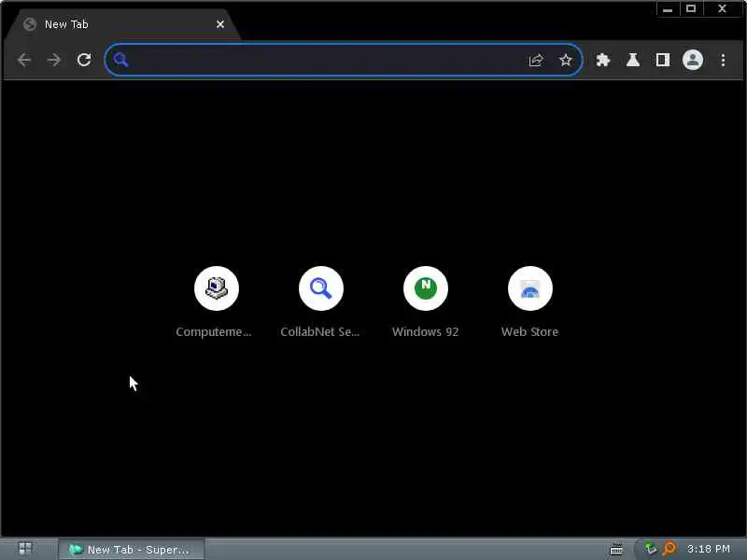Screen dimensions: 747x560
Task: Open the Windows 92 shortcut icon
Action: [426, 288]
